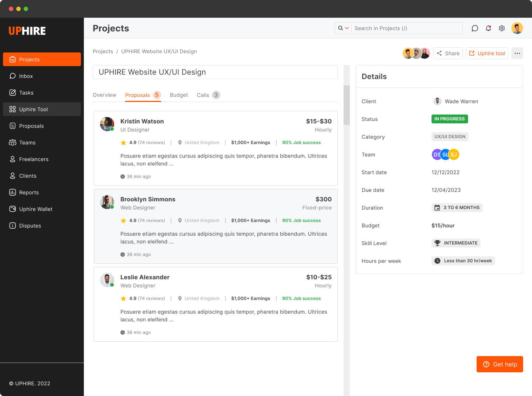The width and height of the screenshot is (532, 396).
Task: Open Brooklyn Simmons's proposal name
Action: coord(148,199)
